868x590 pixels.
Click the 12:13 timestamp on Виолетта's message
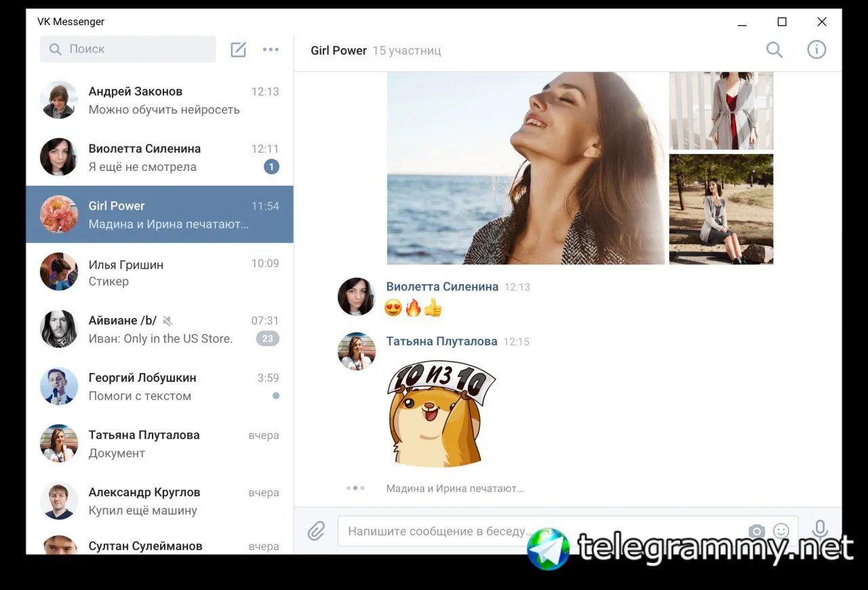517,288
